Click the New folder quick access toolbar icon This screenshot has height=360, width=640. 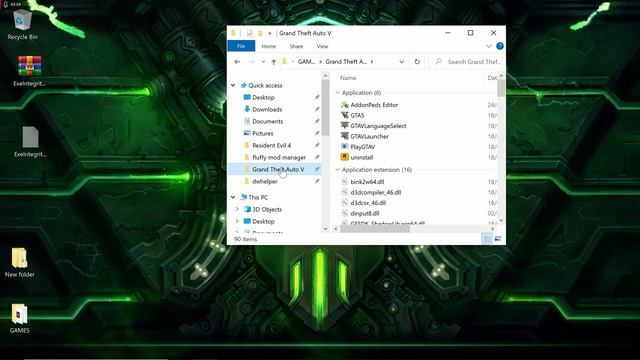[260, 33]
